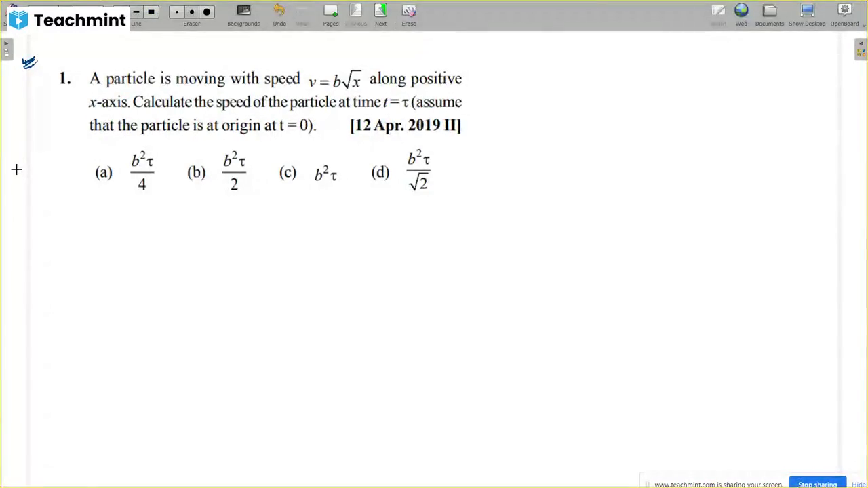Open the Documents manager
This screenshot has width=868, height=488.
pyautogui.click(x=770, y=15)
